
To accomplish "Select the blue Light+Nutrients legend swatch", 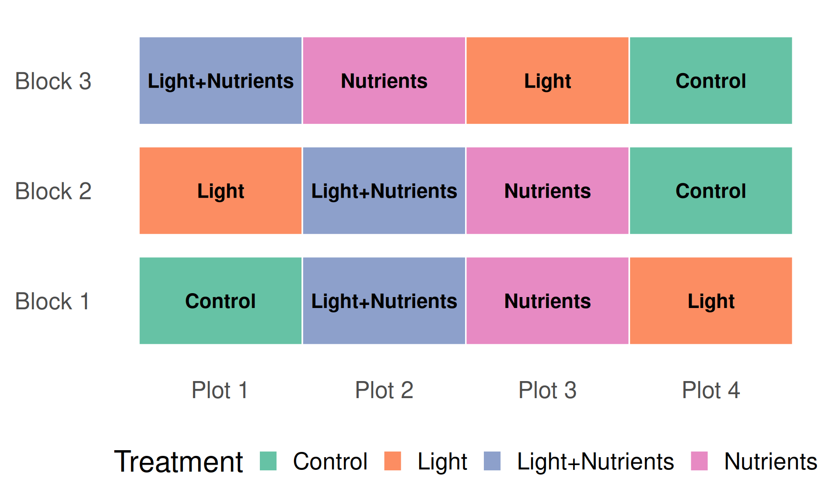I will [x=492, y=461].
